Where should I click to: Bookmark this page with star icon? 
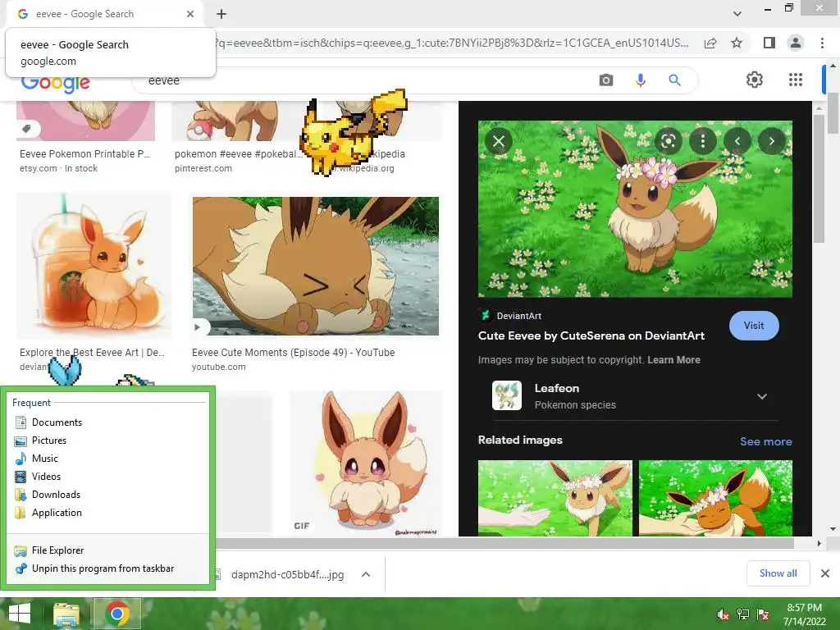point(737,43)
